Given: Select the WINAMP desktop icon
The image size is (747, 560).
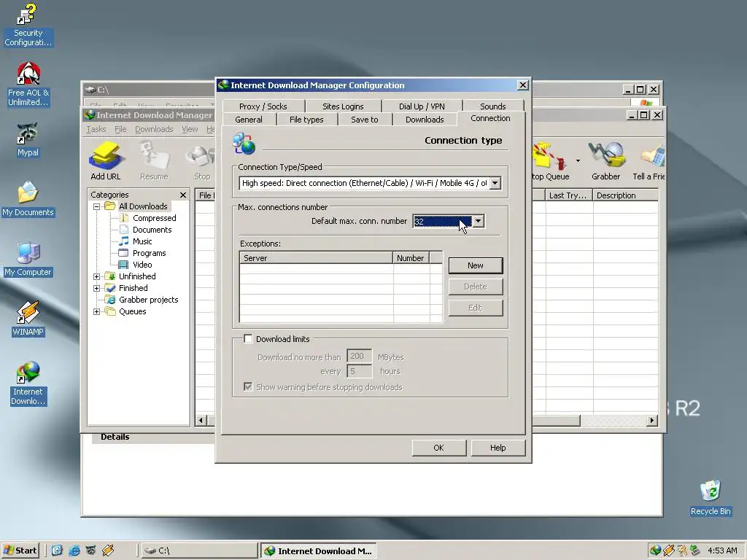Looking at the screenshot, I should 28,319.
